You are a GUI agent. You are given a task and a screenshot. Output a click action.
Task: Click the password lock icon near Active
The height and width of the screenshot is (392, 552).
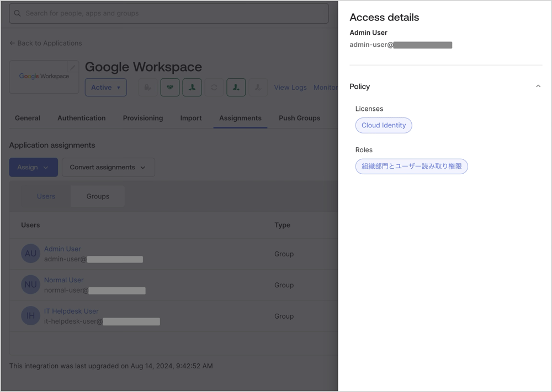pyautogui.click(x=148, y=88)
